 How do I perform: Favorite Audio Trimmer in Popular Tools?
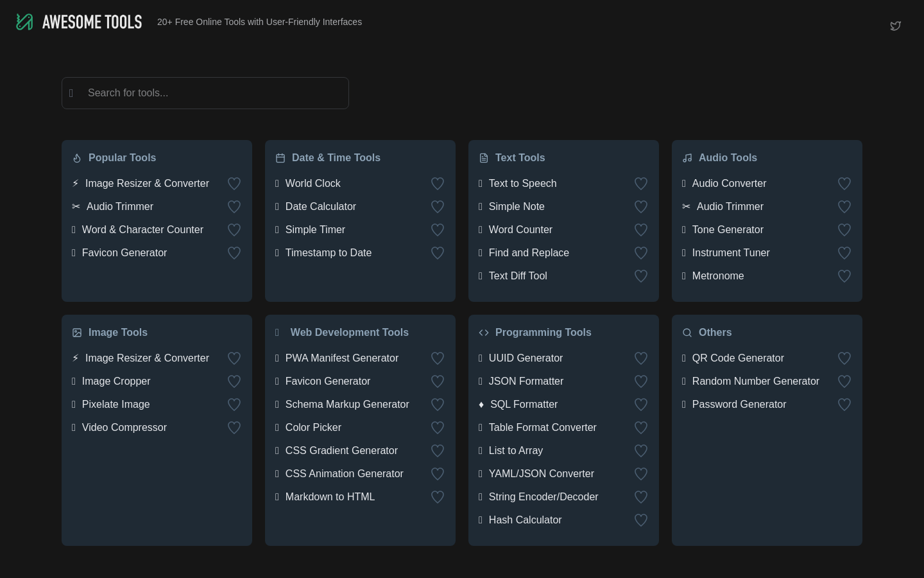234,207
